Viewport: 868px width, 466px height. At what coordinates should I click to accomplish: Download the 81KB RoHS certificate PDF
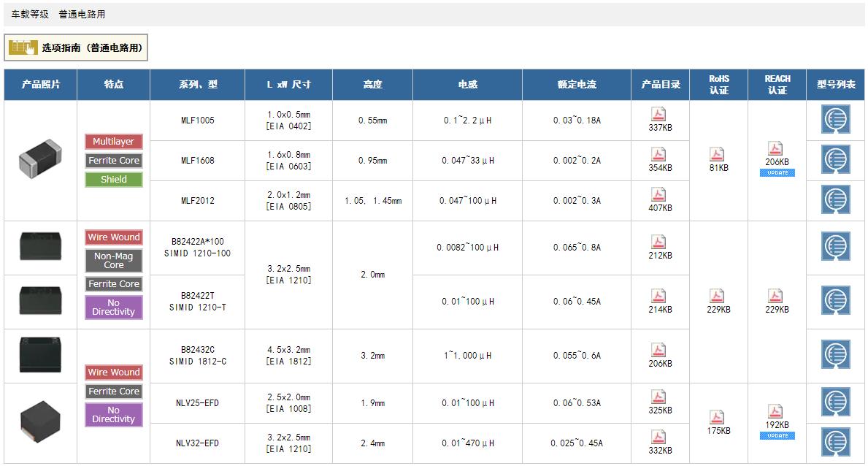718,154
